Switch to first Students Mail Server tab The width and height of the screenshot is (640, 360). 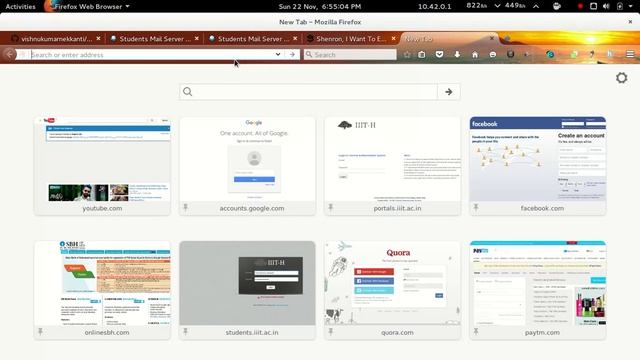click(x=154, y=39)
